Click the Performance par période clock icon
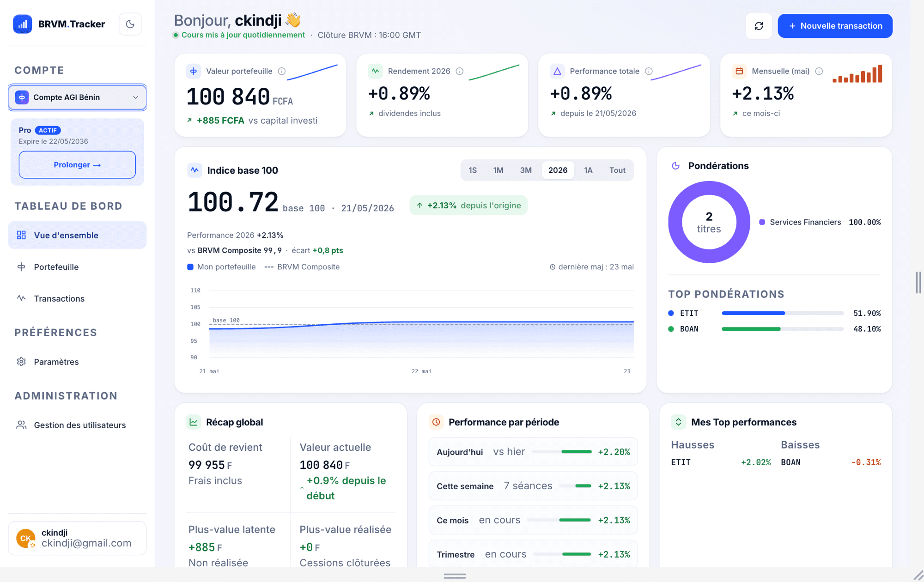924x582 pixels. 436,422
